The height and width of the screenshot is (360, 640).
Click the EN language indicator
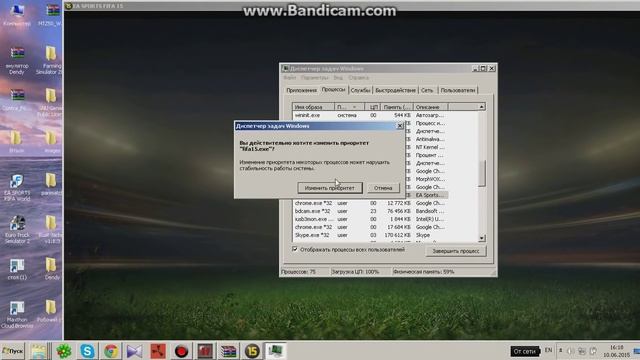pyautogui.click(x=548, y=350)
